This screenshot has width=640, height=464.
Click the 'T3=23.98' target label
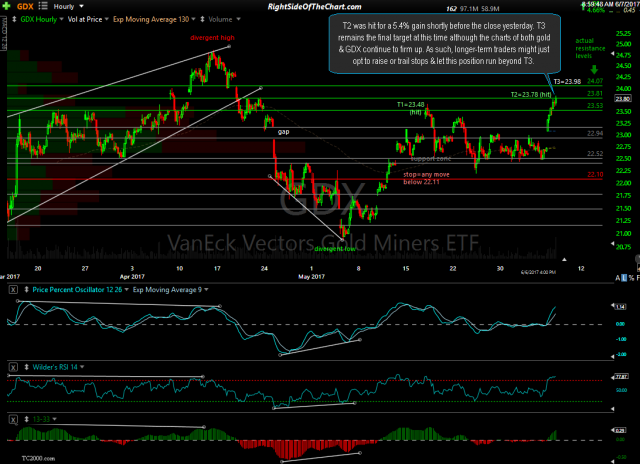(x=567, y=82)
